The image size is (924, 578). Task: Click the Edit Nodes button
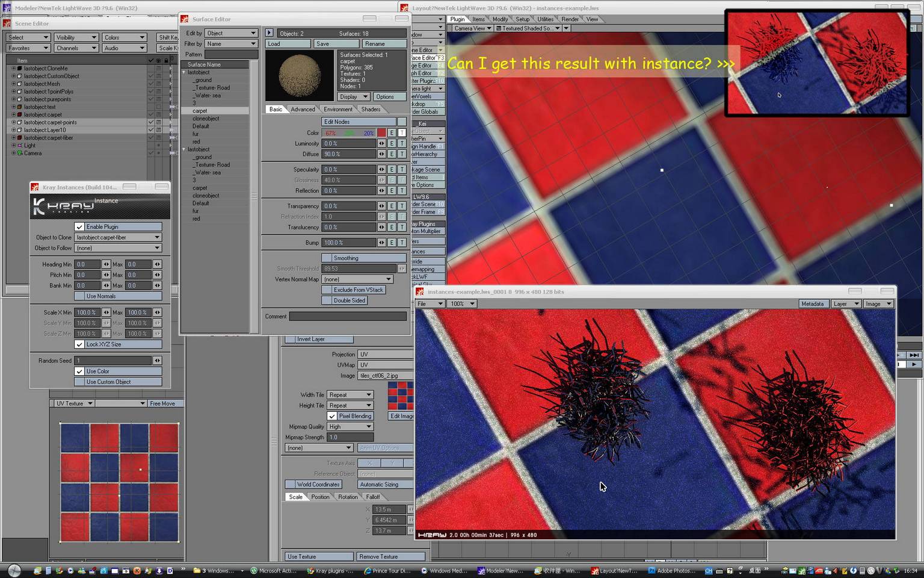coord(359,122)
